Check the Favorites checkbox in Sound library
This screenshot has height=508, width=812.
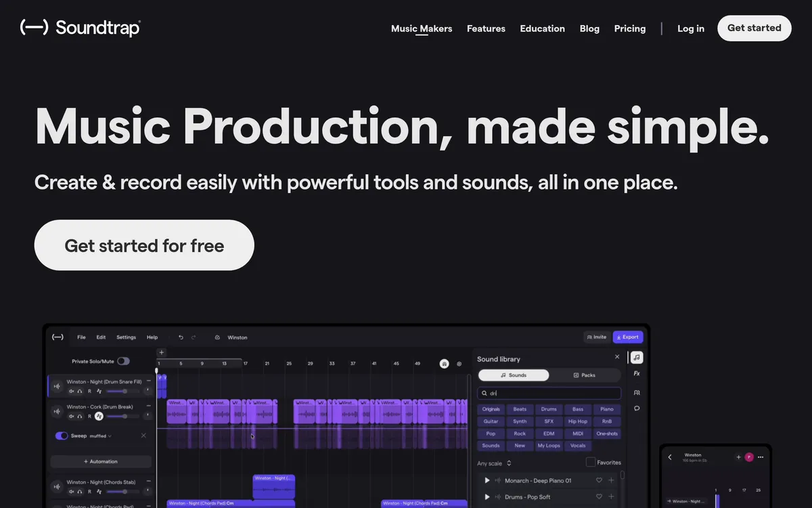coord(591,463)
